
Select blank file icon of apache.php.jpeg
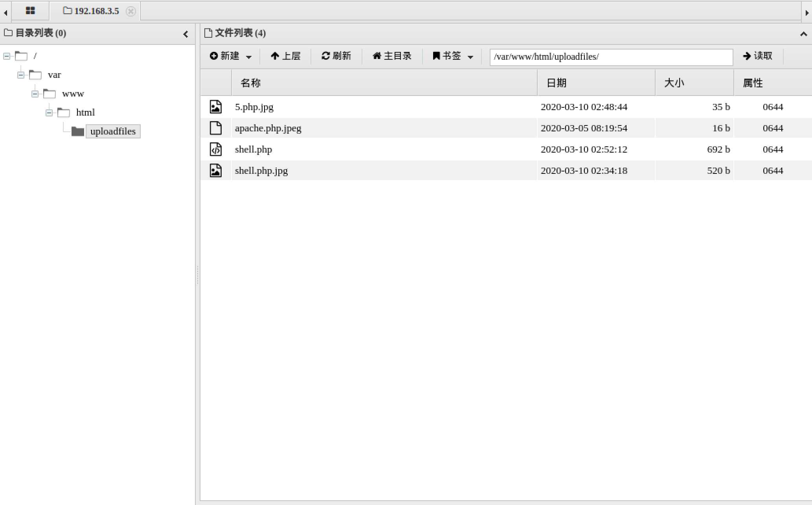pyautogui.click(x=216, y=128)
